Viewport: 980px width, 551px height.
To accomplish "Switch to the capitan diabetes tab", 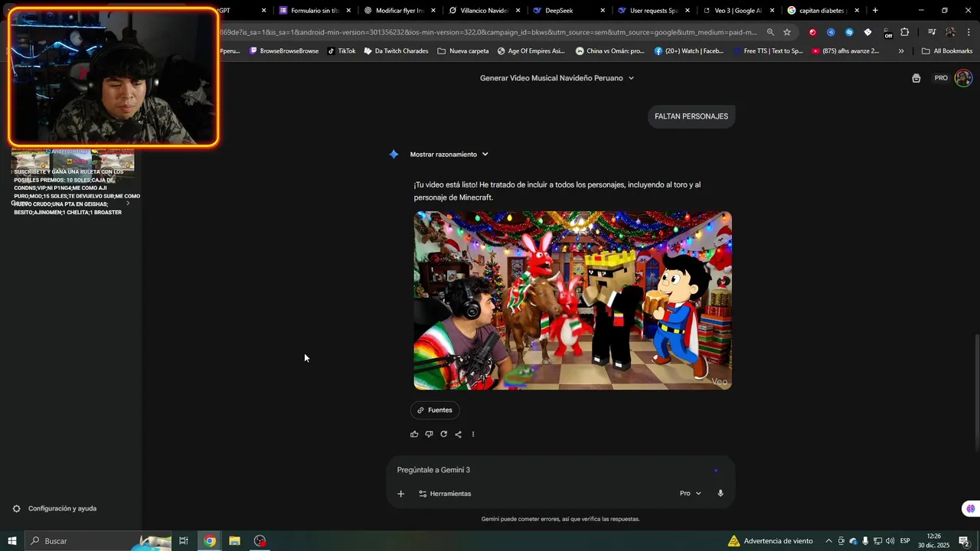I will point(822,11).
